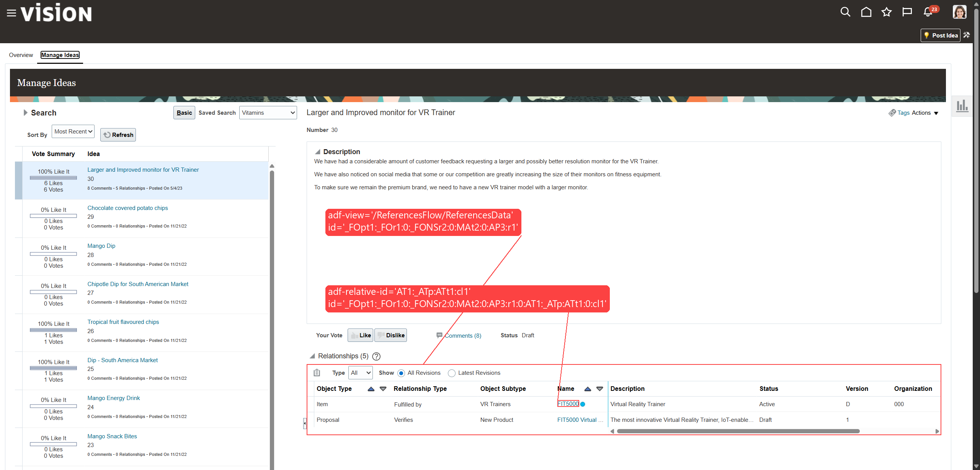Click the Vote Summary column header
This screenshot has height=470, width=980.
53,154
